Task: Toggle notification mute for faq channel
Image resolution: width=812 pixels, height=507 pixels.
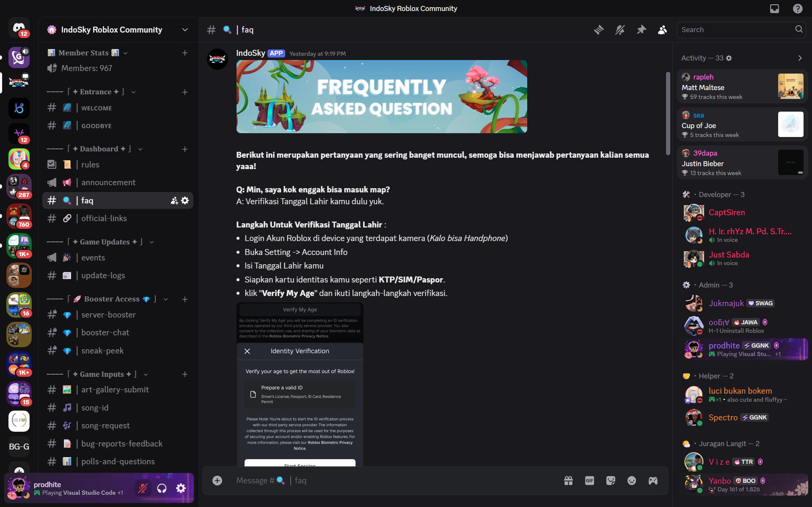Action: point(620,30)
